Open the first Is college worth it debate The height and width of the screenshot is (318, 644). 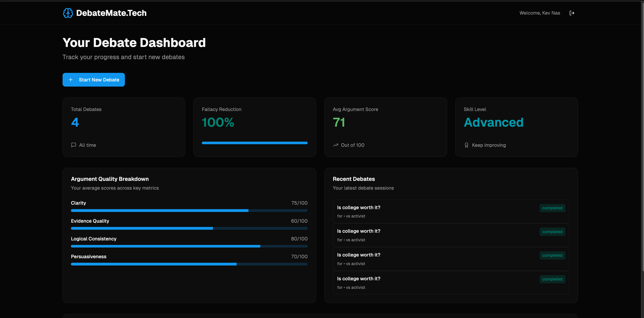click(358, 207)
